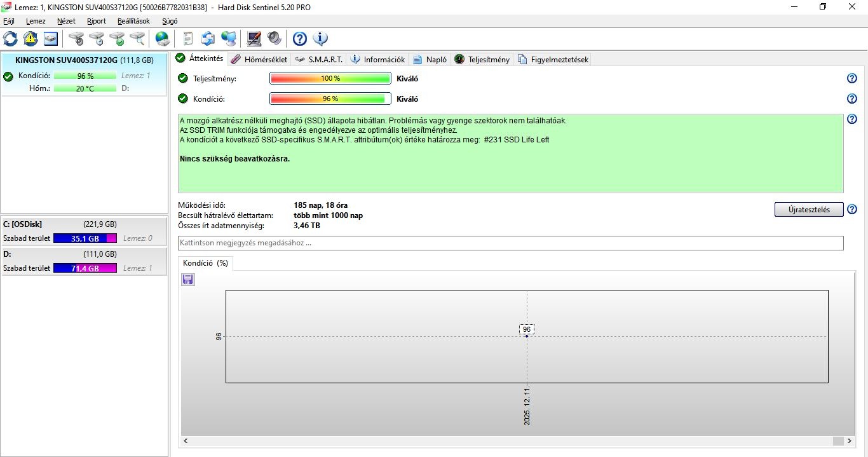Viewport: 868px width, 457px height.
Task: Open the Beállítások menu
Action: coord(133,21)
